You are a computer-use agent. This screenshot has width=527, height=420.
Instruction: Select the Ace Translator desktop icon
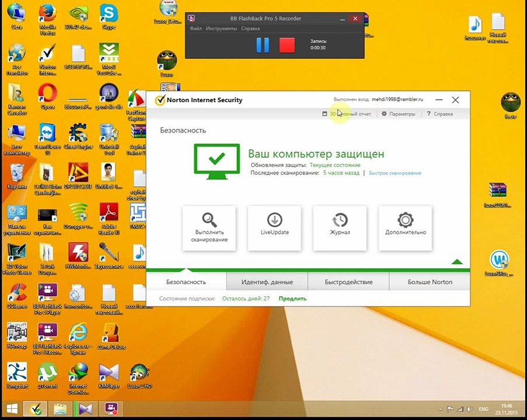[x=17, y=60]
